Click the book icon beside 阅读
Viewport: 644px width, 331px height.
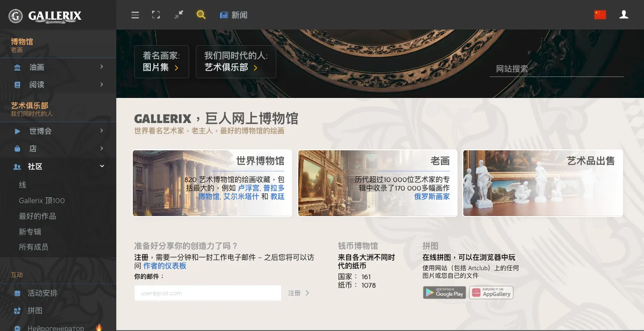pos(17,85)
